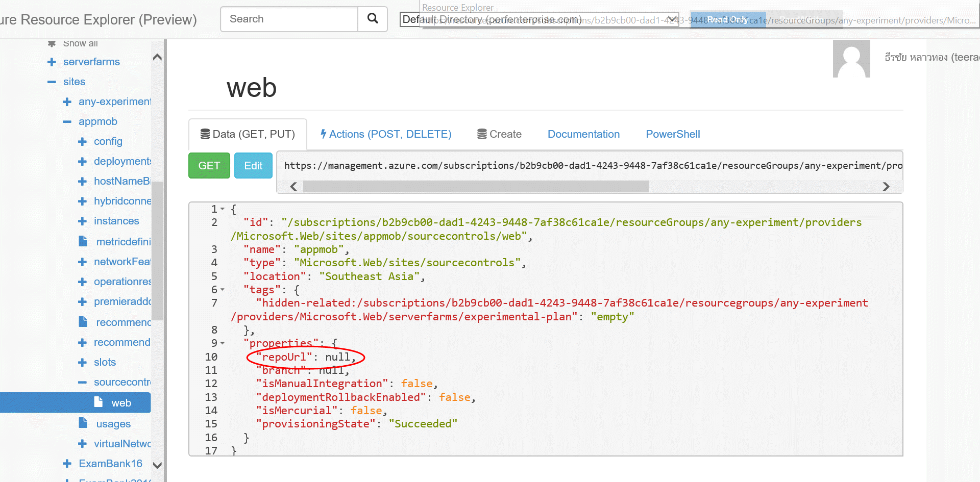Click the search magnifier icon

372,19
